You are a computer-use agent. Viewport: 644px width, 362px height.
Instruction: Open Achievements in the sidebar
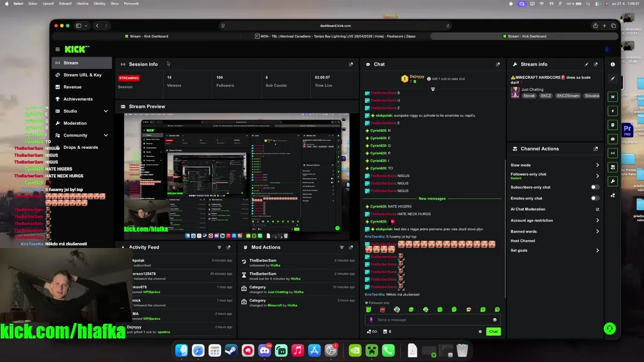pos(82,99)
